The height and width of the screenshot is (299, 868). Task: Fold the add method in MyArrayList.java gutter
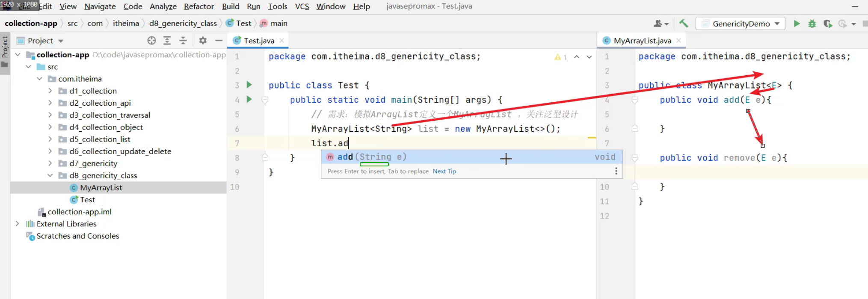pos(635,100)
